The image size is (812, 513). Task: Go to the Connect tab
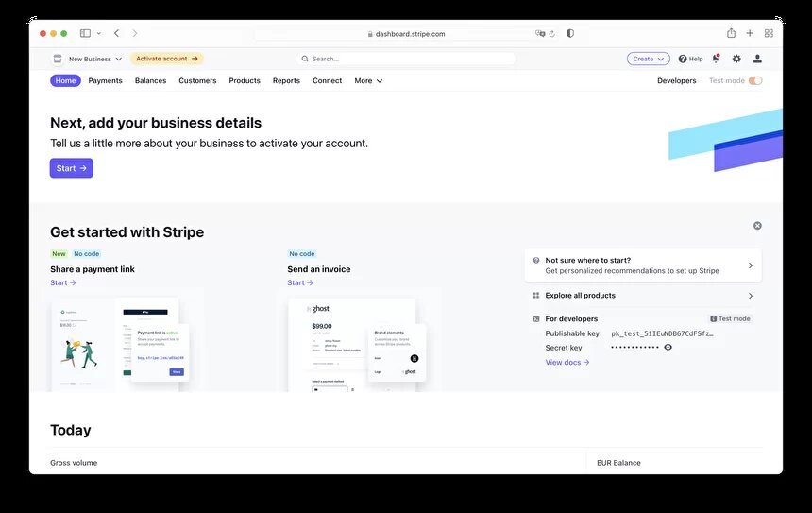328,81
